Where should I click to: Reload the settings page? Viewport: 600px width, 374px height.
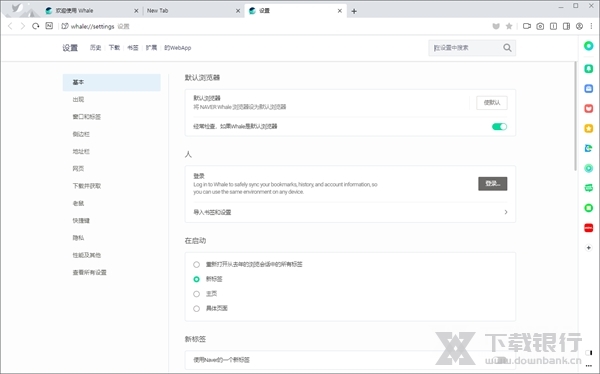click(36, 26)
